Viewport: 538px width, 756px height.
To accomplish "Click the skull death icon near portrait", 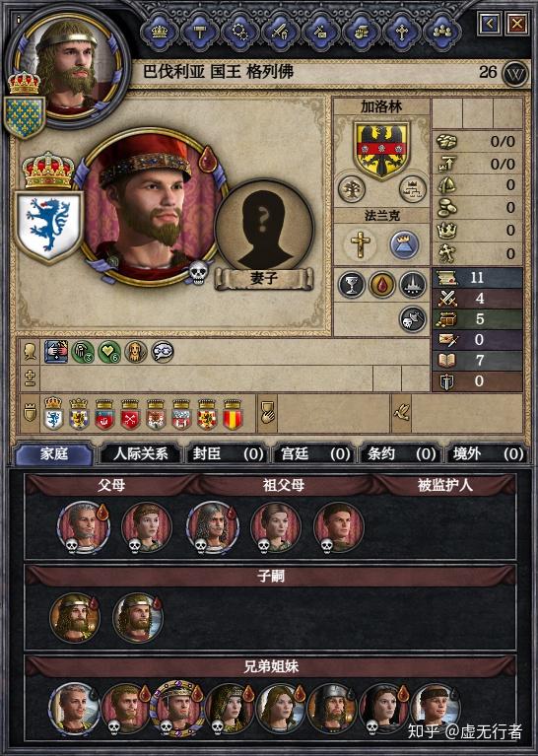I will click(198, 272).
